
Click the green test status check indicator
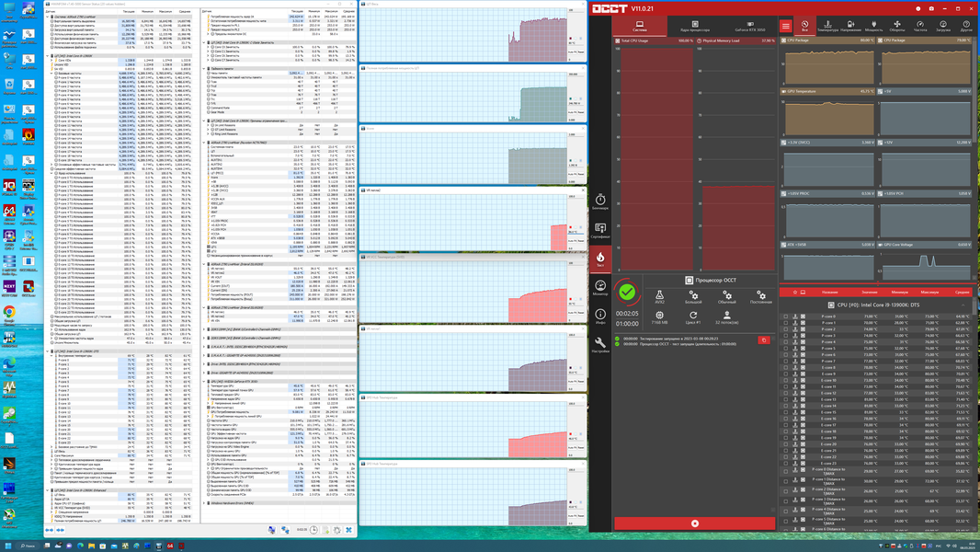627,292
